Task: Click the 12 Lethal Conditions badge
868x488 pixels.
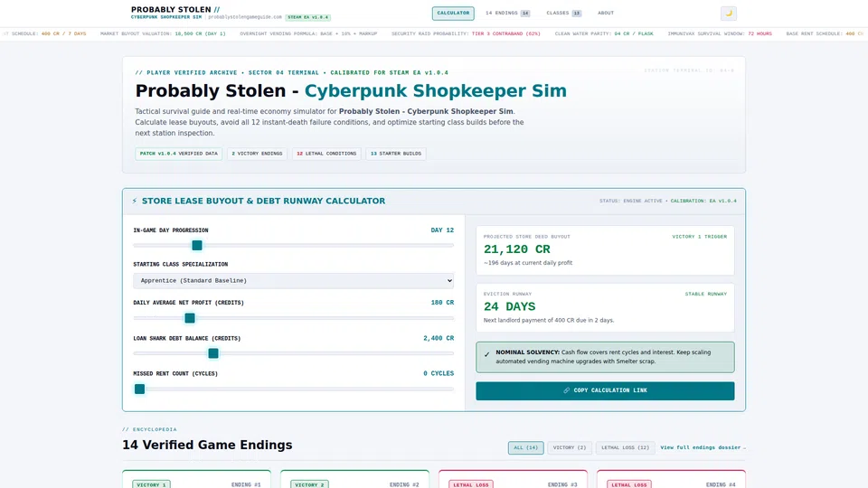Action: point(326,154)
